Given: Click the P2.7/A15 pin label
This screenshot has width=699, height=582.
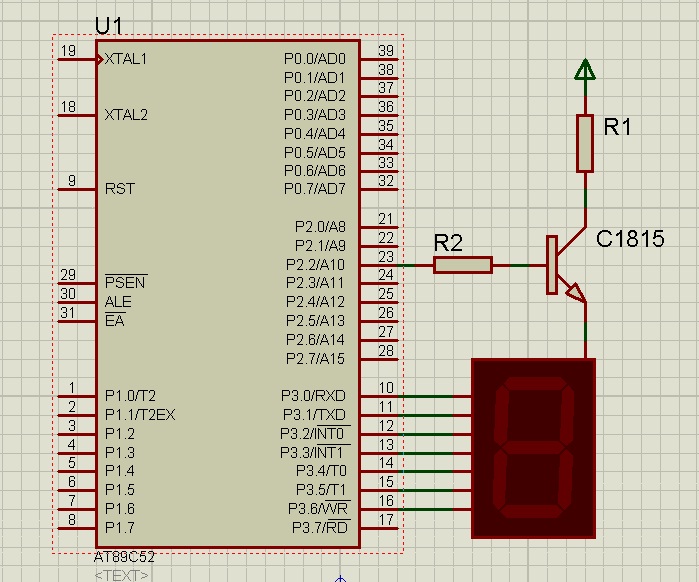Looking at the screenshot, I should pyautogui.click(x=315, y=358).
